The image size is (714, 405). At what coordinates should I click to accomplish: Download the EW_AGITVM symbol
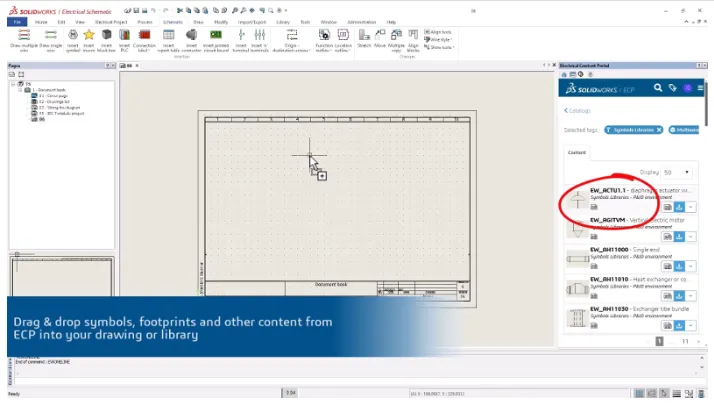click(x=679, y=237)
